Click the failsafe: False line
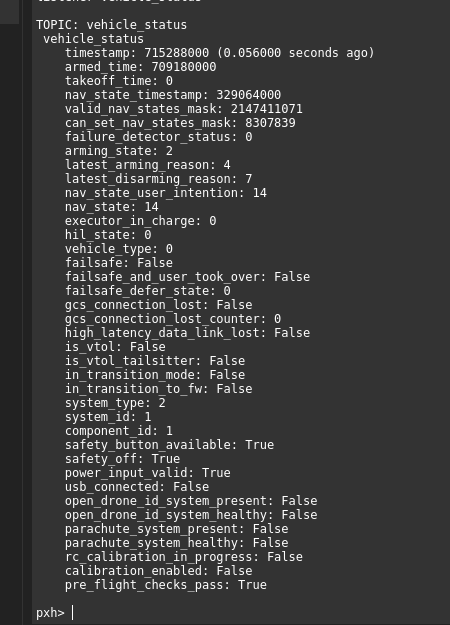The image size is (450, 625). [x=119, y=263]
